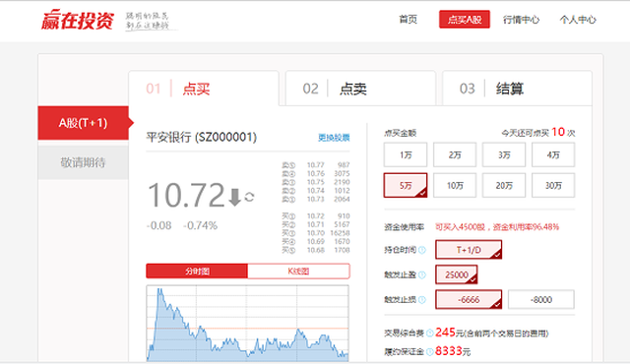This screenshot has width=630, height=364.
Task: Refresh the stock price with the refresh icon
Action: 249,197
